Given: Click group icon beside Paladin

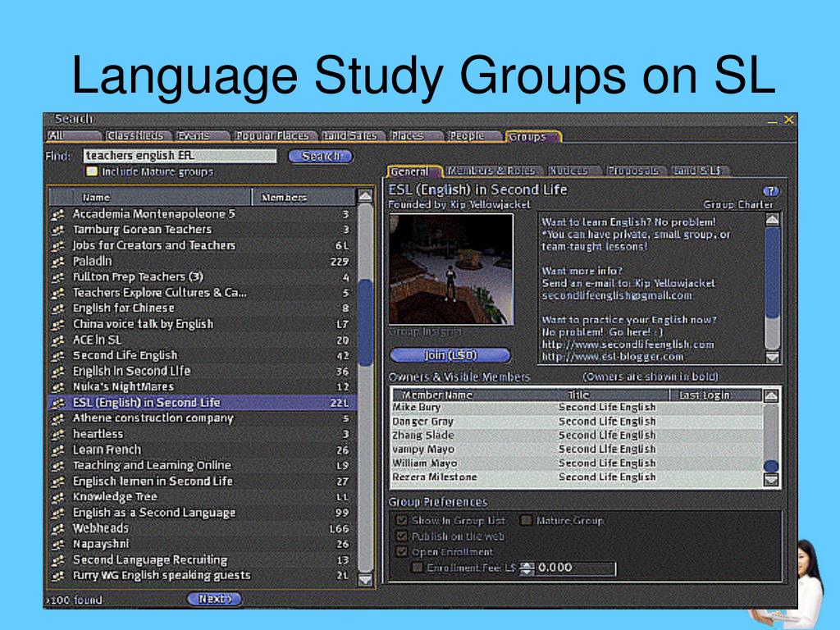Looking at the screenshot, I should (58, 262).
